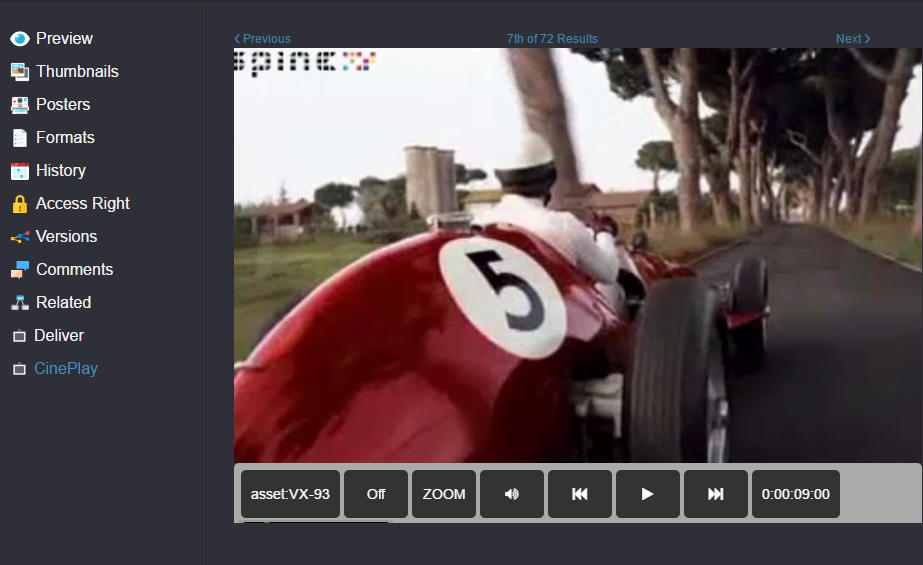
Task: Open the Formats section
Action: pos(65,137)
